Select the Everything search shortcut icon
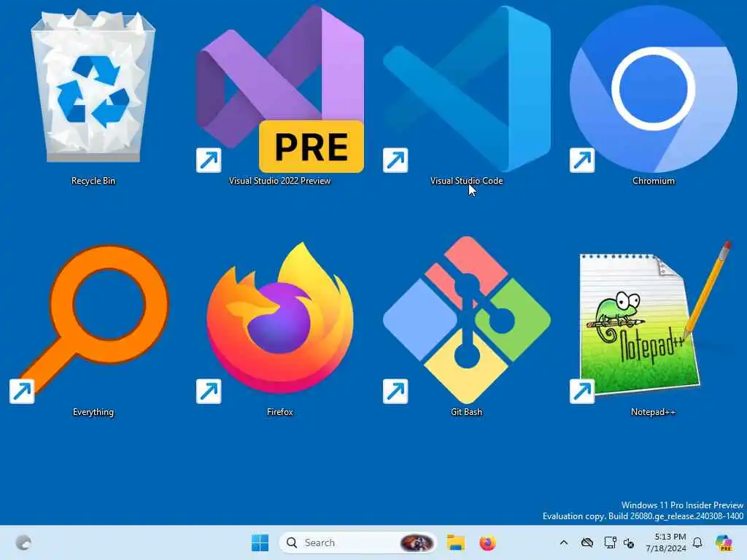The height and width of the screenshot is (560, 747). 90,324
